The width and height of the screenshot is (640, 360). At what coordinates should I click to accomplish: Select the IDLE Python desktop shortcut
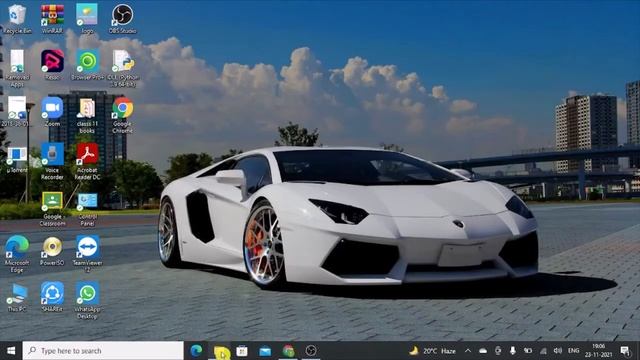click(x=123, y=68)
